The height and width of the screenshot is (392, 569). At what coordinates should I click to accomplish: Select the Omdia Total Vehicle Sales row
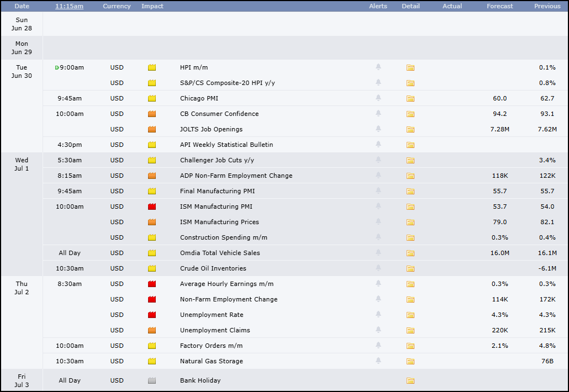point(305,253)
